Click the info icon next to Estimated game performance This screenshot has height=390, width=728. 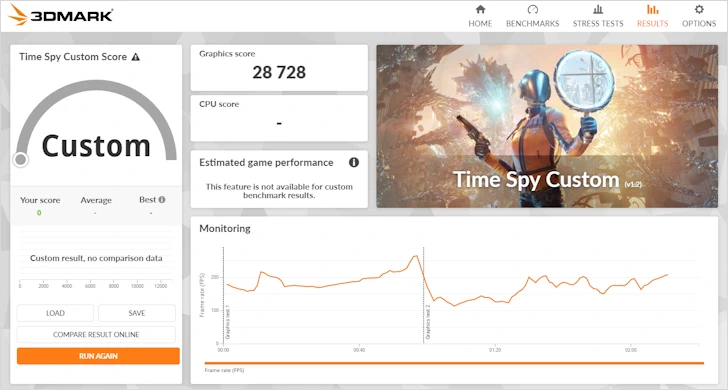[354, 162]
